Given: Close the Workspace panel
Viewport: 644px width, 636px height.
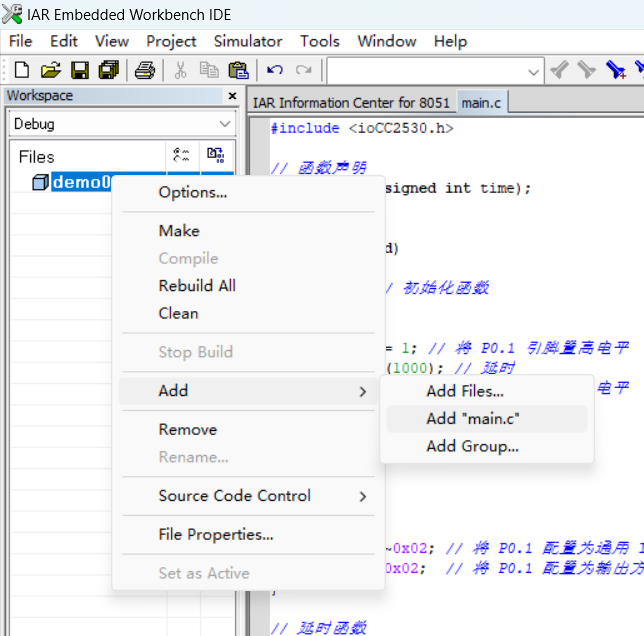Looking at the screenshot, I should coord(232,96).
